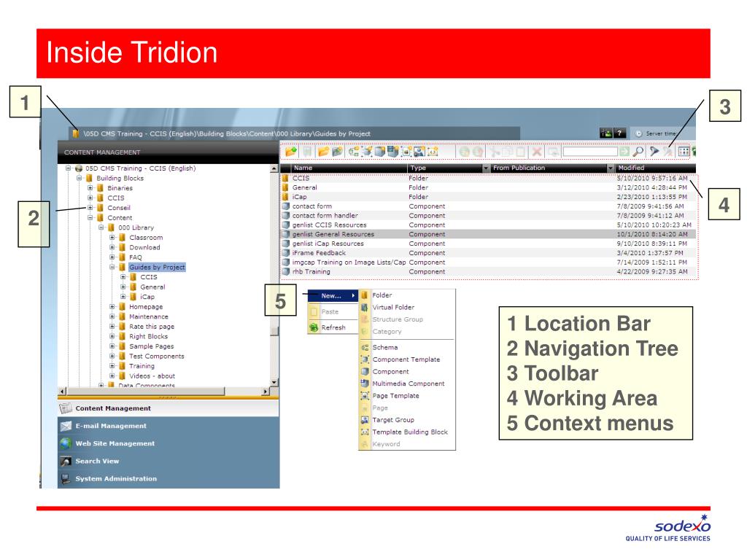Click the New Target Group toolbar icon
Viewport: 747px width, 560px height.
click(x=419, y=152)
